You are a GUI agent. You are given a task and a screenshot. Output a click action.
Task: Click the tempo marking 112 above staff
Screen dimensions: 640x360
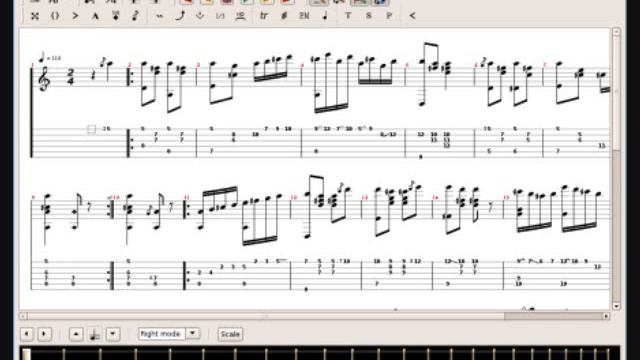50,58
